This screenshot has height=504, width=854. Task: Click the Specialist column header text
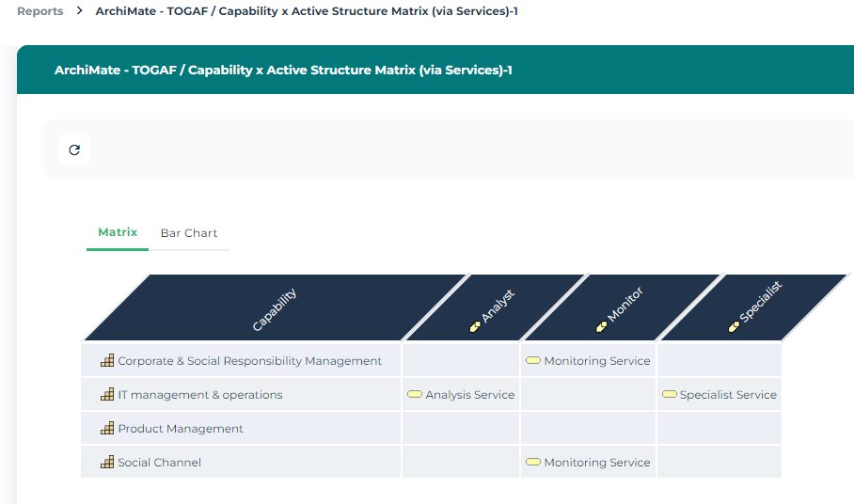pyautogui.click(x=761, y=302)
